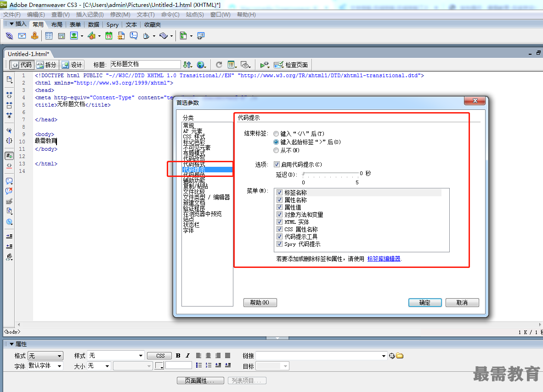Click Point to File icon beside link field
This screenshot has height=392, width=543.
pyautogui.click(x=392, y=356)
